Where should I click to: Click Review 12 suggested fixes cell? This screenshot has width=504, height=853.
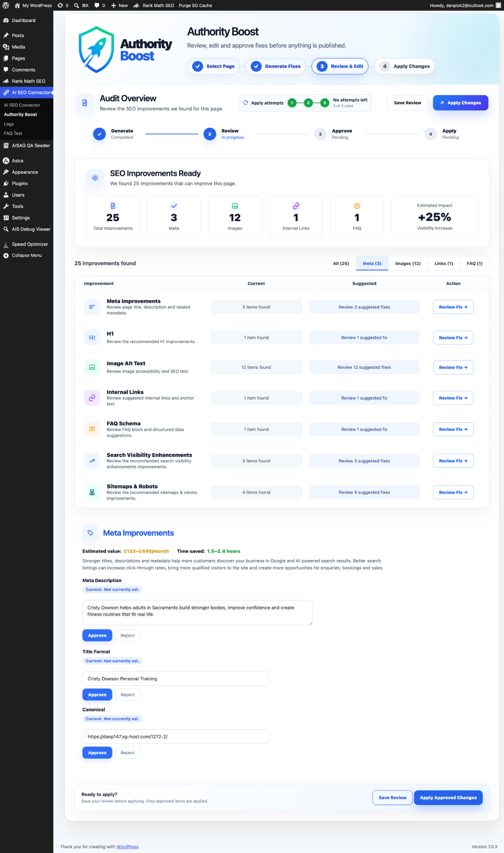[x=364, y=367]
